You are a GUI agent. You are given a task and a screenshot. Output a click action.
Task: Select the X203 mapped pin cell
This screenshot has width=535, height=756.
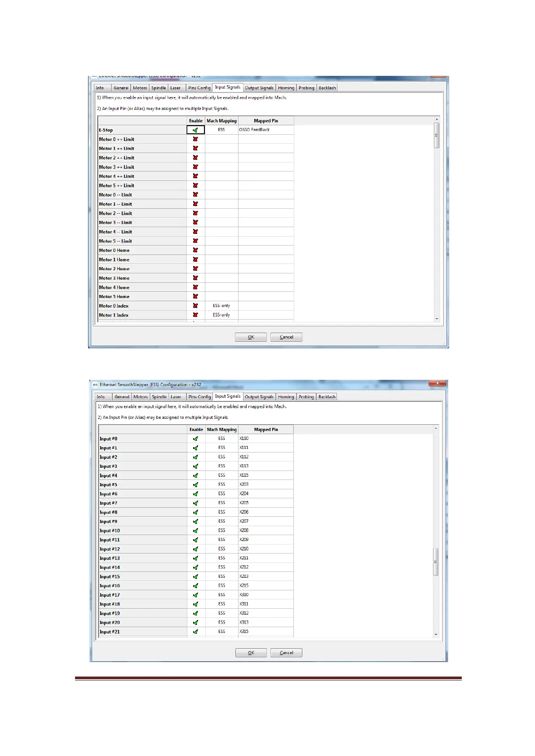[266, 484]
